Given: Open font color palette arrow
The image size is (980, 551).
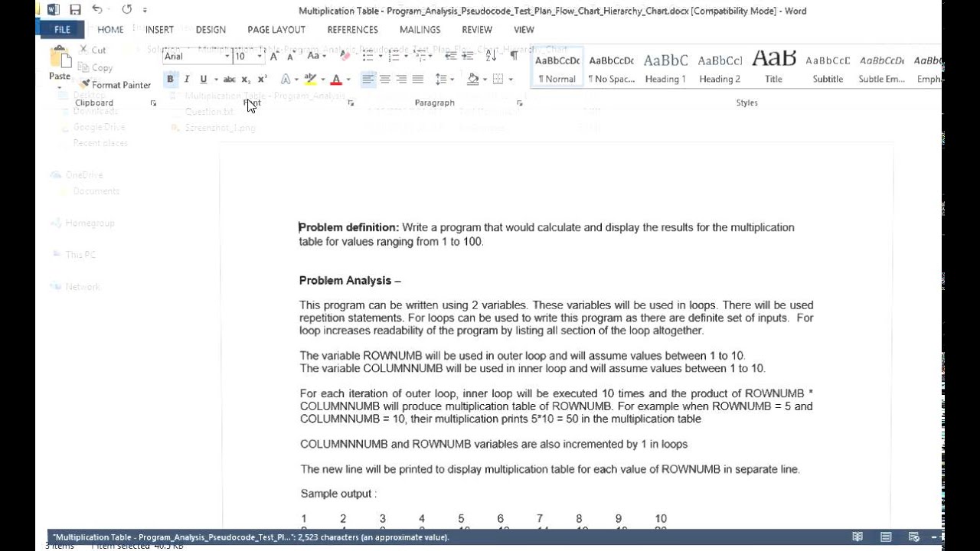Looking at the screenshot, I should pyautogui.click(x=348, y=79).
